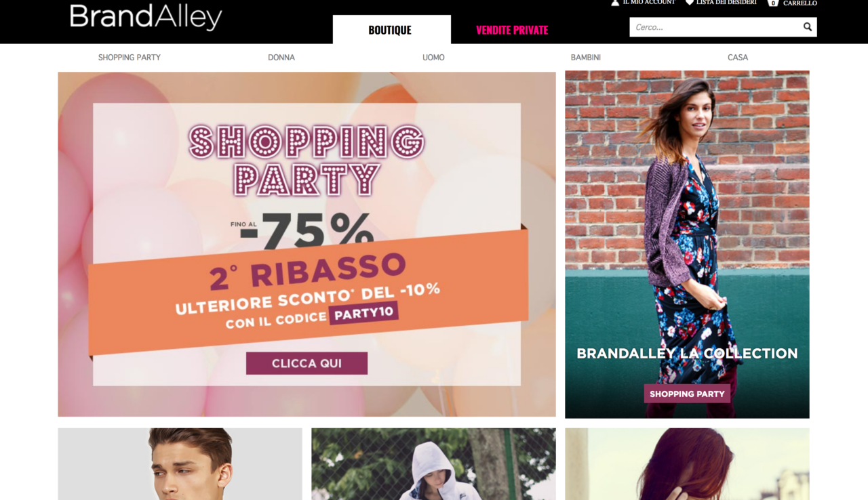Select the Casa category menu

(x=738, y=58)
